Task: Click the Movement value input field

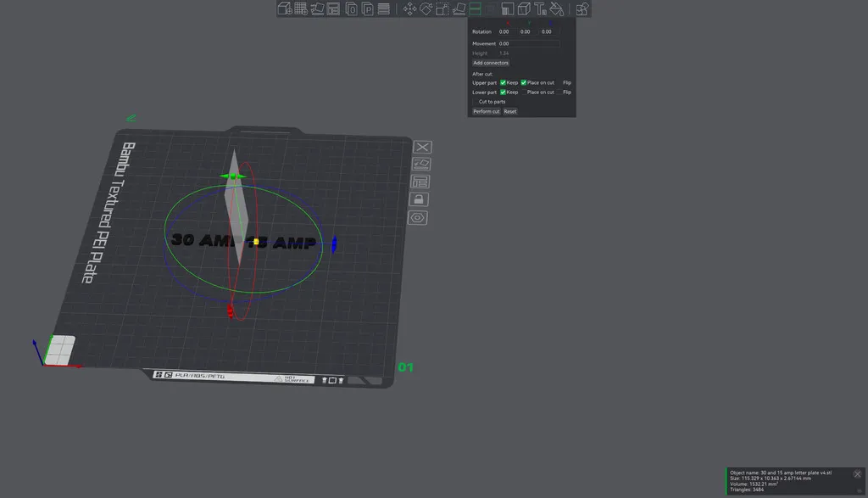Action: (x=528, y=43)
